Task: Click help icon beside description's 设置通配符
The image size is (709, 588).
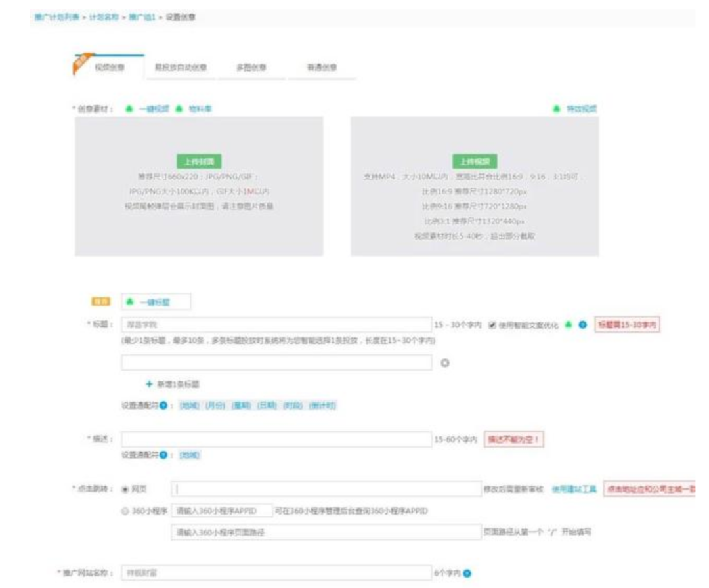Action: coord(163,455)
